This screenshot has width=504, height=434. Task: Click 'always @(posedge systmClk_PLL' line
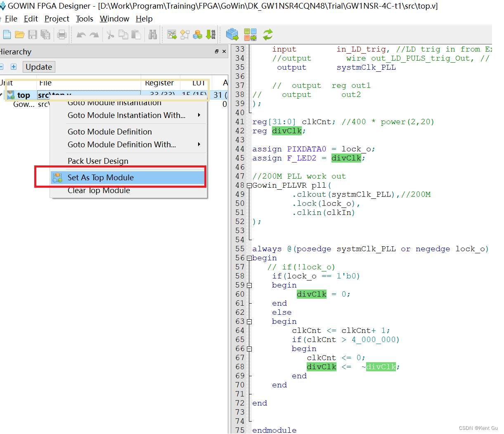pos(370,249)
